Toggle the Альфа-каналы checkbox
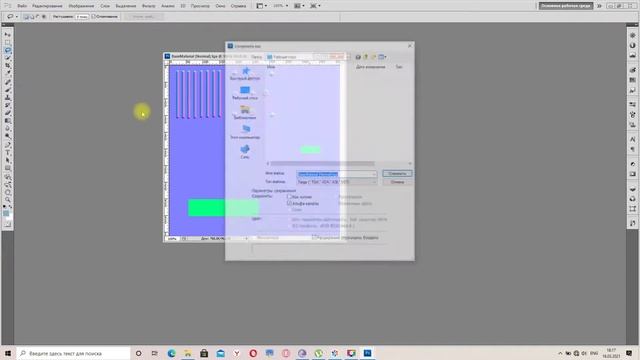The width and height of the screenshot is (640, 360). point(289,203)
